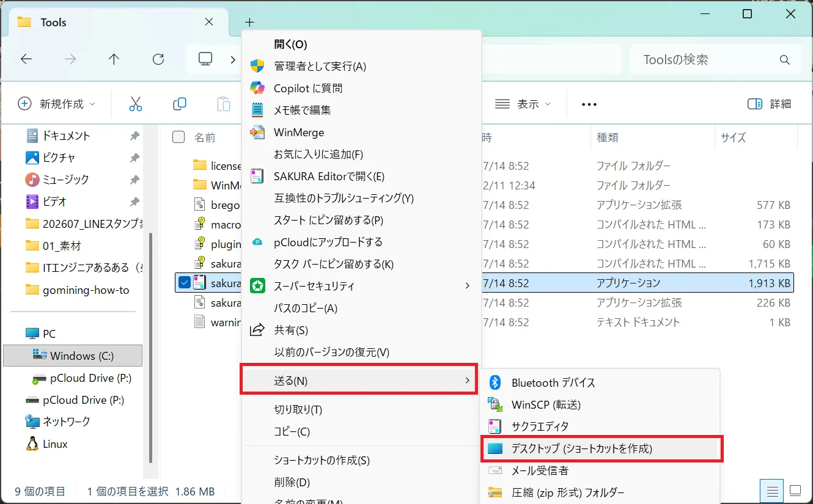The width and height of the screenshot is (813, 504).
Task: Click the search magnifier icon
Action: (785, 60)
